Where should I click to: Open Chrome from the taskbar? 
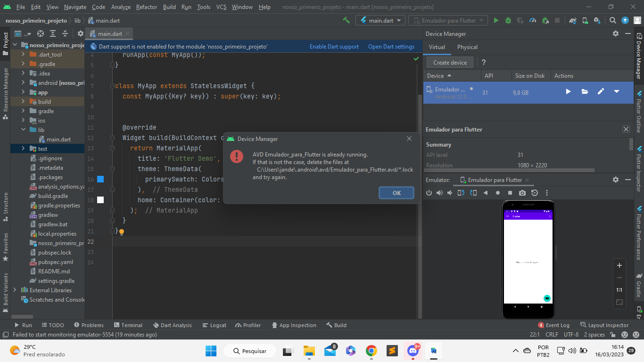pyautogui.click(x=372, y=351)
